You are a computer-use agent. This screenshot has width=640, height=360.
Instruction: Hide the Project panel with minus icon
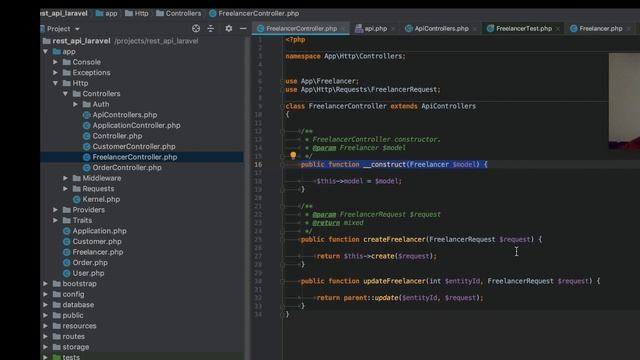click(243, 29)
